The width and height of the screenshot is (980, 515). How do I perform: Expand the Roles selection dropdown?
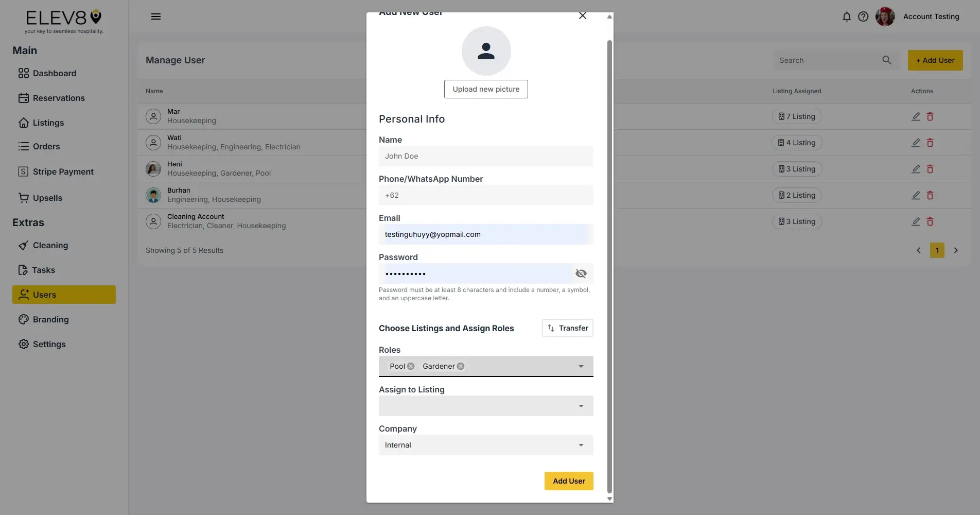coord(581,366)
